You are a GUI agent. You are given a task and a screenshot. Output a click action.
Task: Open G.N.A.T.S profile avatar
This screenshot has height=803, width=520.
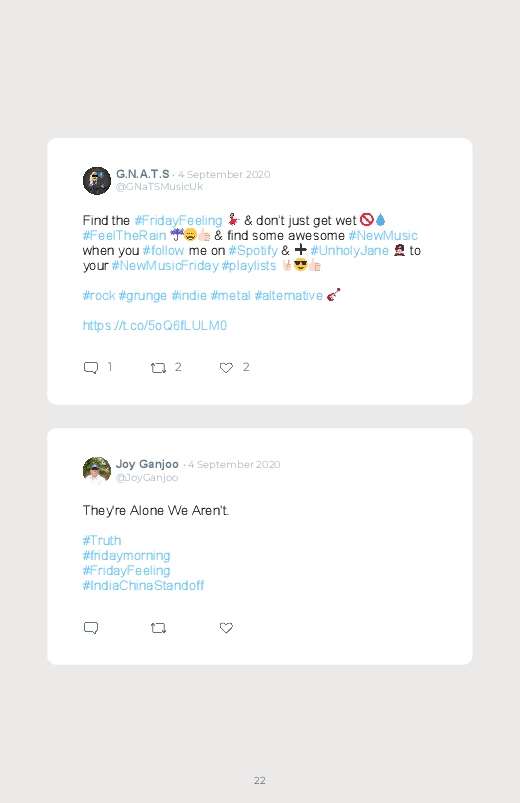tap(97, 181)
